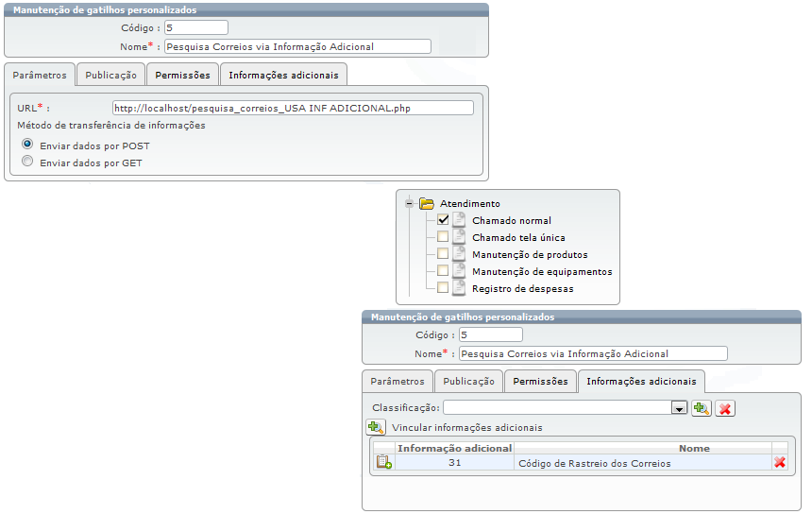Delete the Código de Rastreio dos Correios row
The width and height of the screenshot is (812, 514).
[780, 462]
